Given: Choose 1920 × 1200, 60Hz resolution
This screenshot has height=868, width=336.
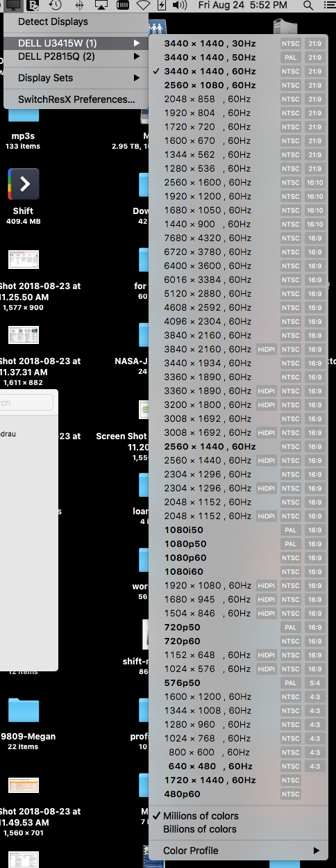Looking at the screenshot, I should tap(238, 196).
